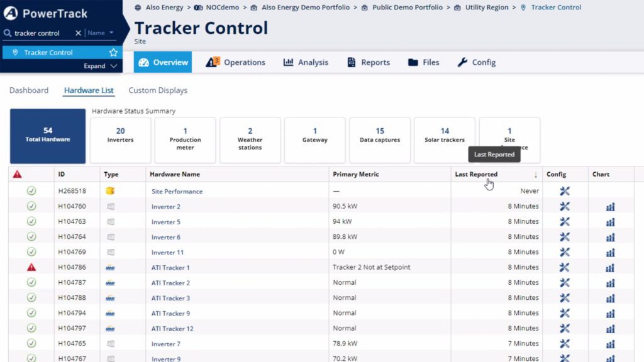Clear the tracker control search text
This screenshot has height=362, width=644.
[78, 33]
